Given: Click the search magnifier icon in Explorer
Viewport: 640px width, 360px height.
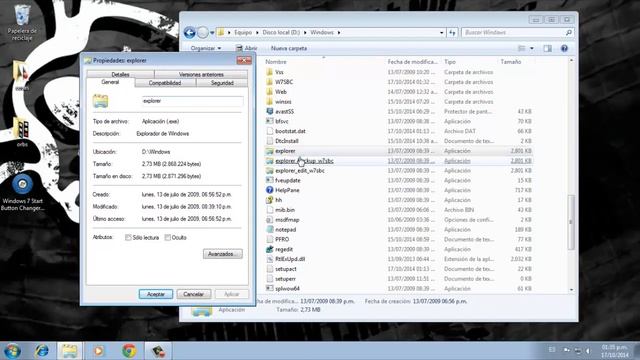Looking at the screenshot, I should tap(569, 32).
